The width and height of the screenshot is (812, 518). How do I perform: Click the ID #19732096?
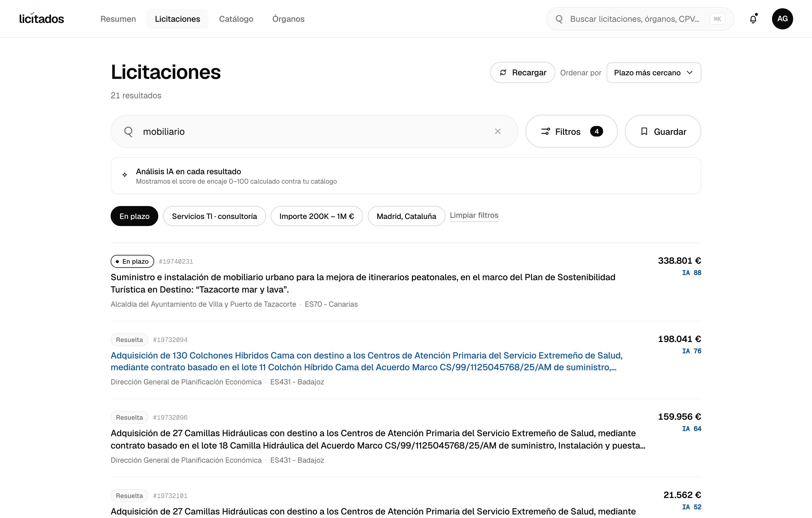[x=170, y=418]
